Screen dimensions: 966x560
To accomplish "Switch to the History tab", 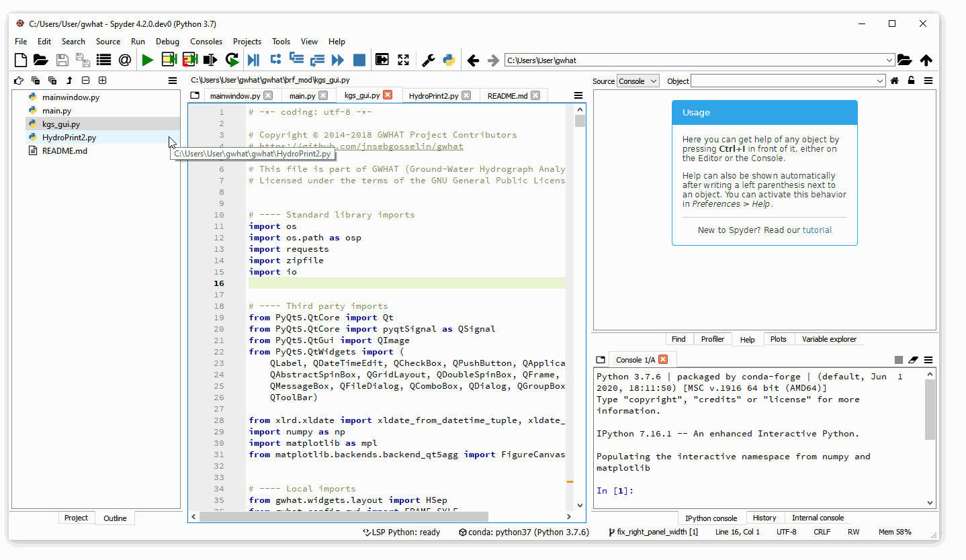I will 764,518.
